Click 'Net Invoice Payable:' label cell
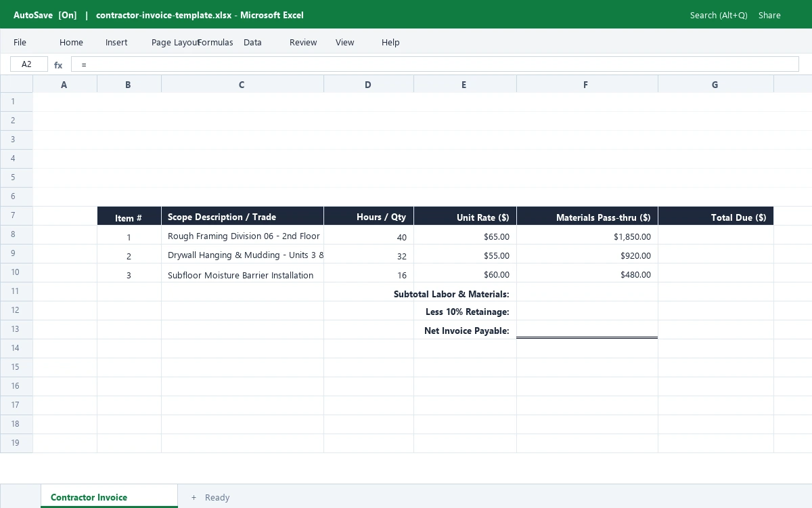This screenshot has width=812, height=508. (466, 331)
